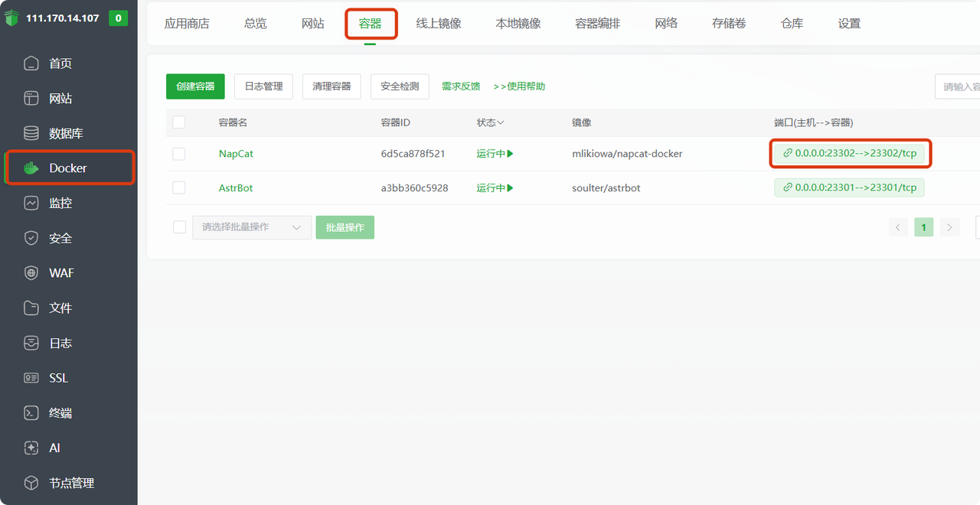Check the NapCat row checkbox
Image resolution: width=980 pixels, height=505 pixels.
tap(179, 154)
